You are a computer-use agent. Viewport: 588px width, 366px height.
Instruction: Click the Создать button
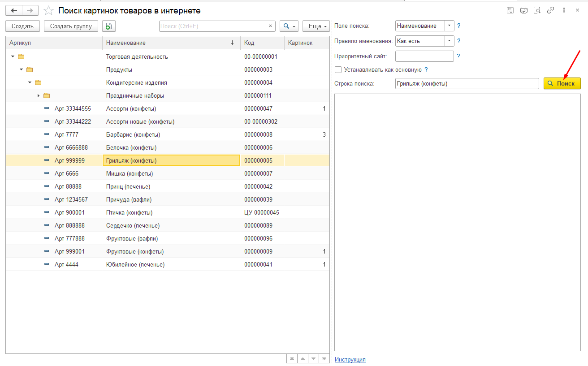(x=22, y=26)
